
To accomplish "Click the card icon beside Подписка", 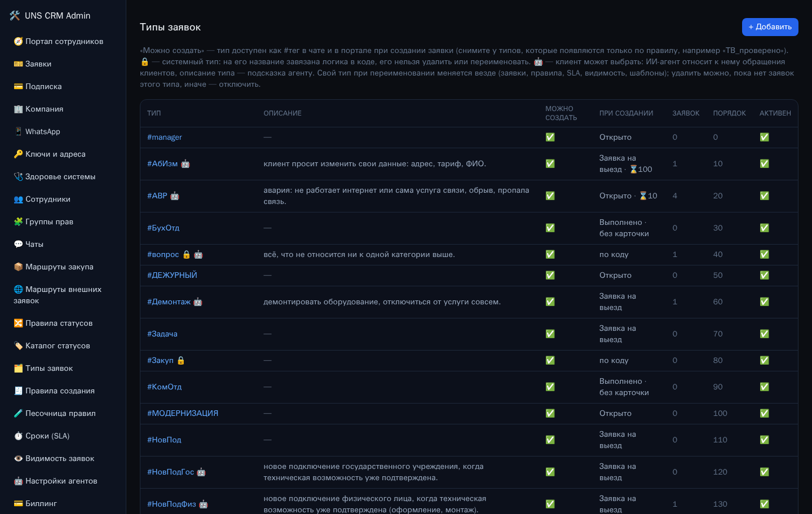I will pyautogui.click(x=18, y=86).
